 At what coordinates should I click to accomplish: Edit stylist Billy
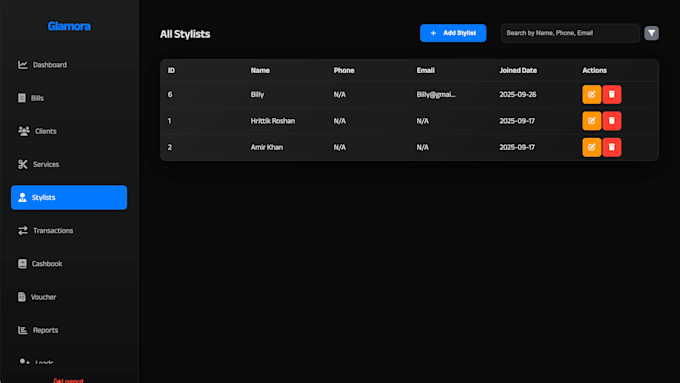pos(592,95)
